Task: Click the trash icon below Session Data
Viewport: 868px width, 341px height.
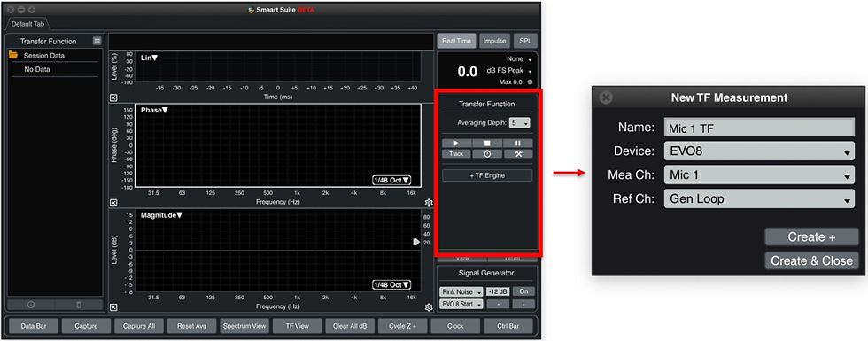Action: click(x=79, y=305)
